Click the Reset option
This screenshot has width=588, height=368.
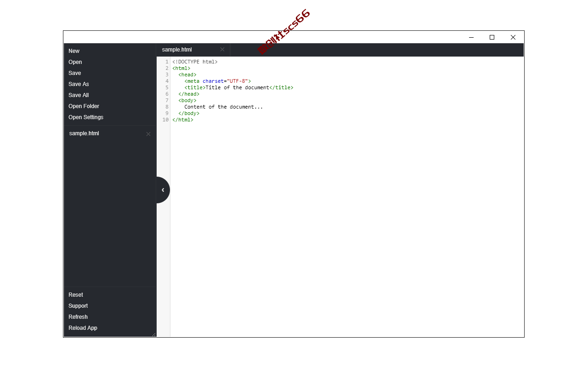76,295
